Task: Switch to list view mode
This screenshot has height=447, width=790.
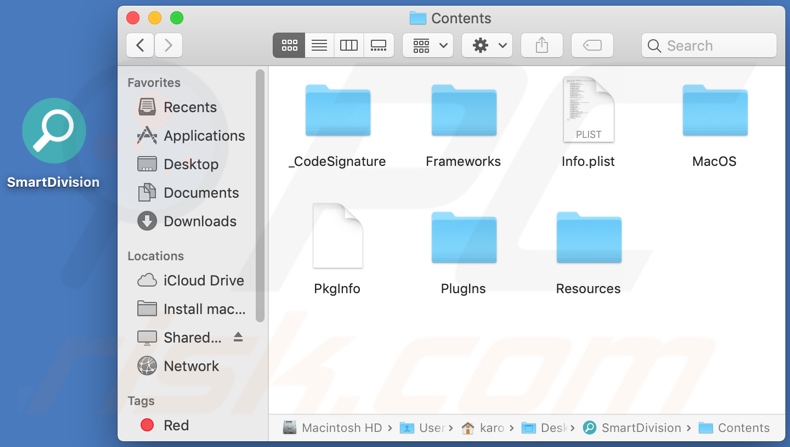Action: pos(319,45)
